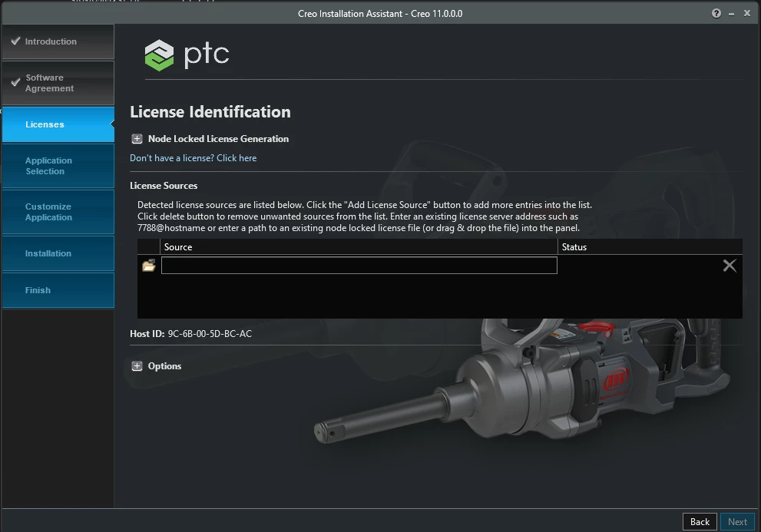Browse for license file with folder icon
Viewport: 761px width, 532px height.
pos(148,266)
